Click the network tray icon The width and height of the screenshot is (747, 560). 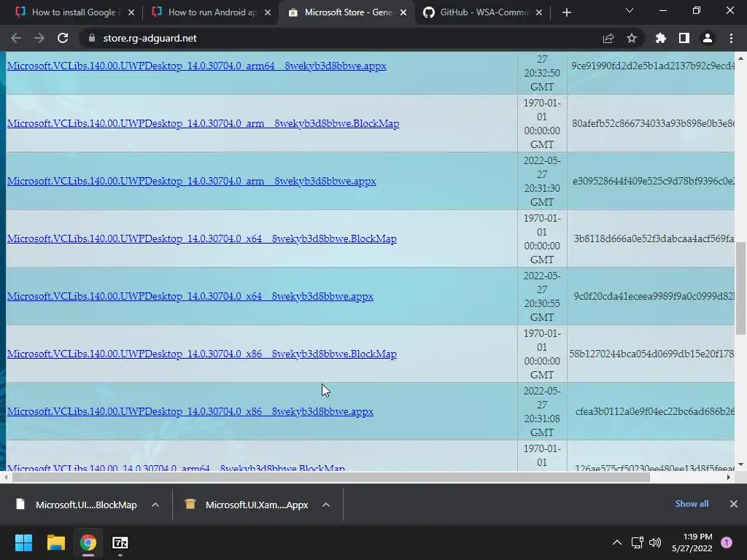pos(637,542)
